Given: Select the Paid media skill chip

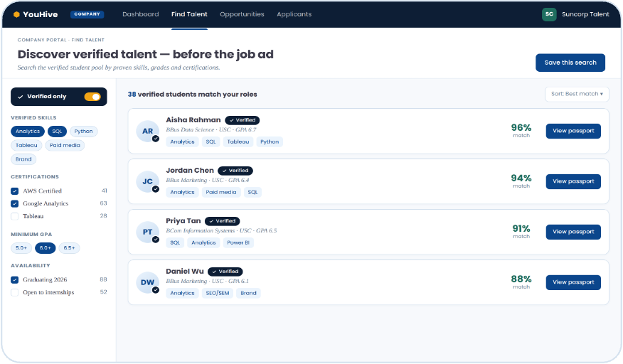Looking at the screenshot, I should pyautogui.click(x=65, y=146).
